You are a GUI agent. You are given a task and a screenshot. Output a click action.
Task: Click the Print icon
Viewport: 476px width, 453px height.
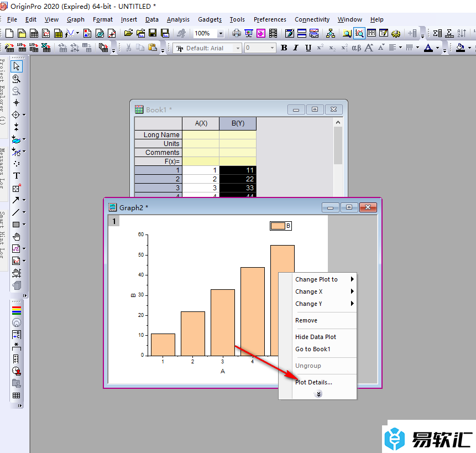click(236, 33)
